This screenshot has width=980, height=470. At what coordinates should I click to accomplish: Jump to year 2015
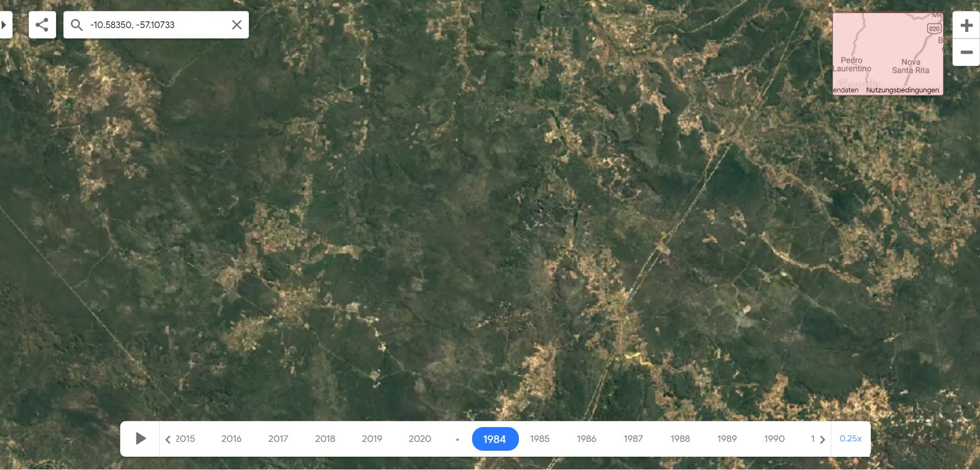click(x=186, y=439)
